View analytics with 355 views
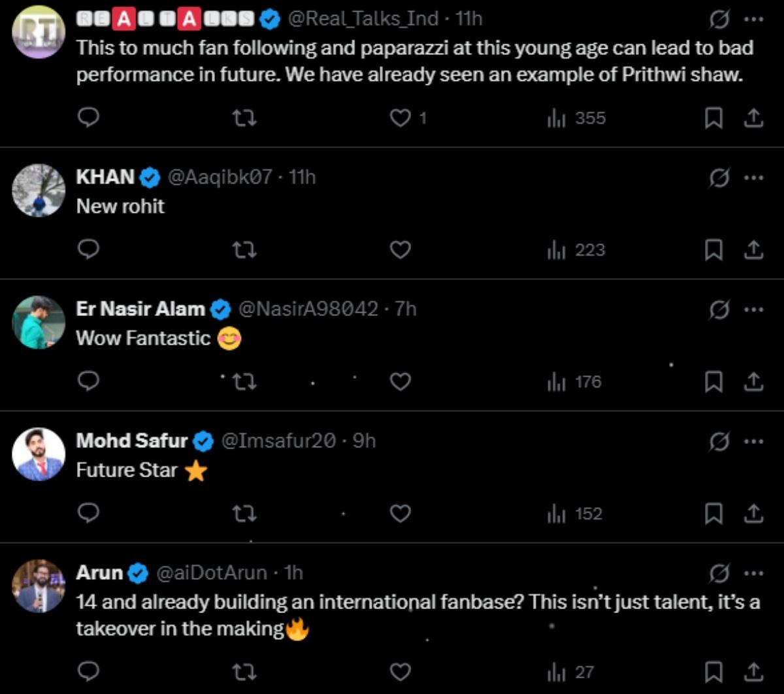Screen dimensions: 784x694 [576, 118]
